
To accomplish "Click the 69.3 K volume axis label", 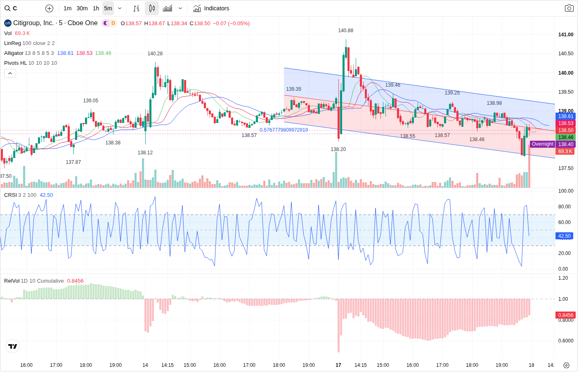I will (565, 151).
